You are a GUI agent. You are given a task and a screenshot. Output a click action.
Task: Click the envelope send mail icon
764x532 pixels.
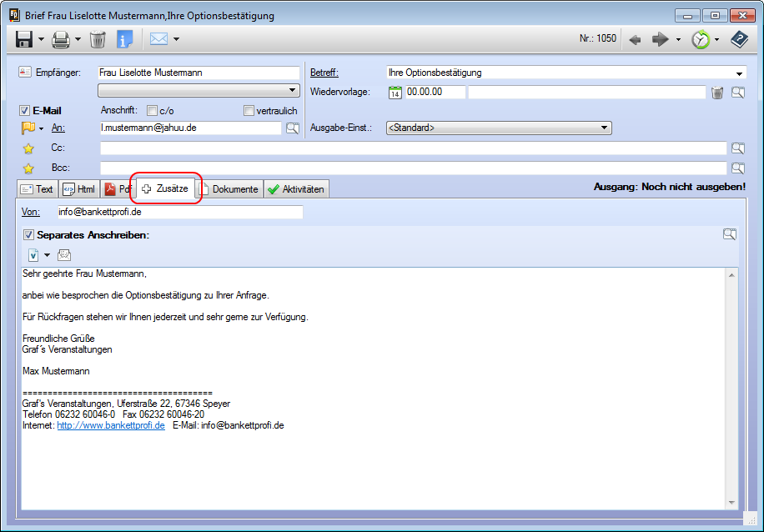pos(158,39)
